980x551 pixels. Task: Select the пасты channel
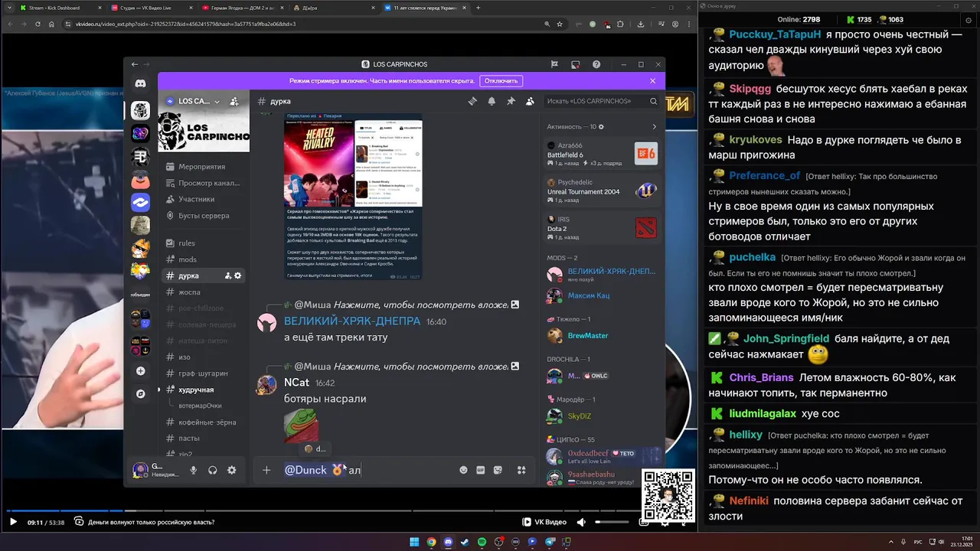click(203, 439)
